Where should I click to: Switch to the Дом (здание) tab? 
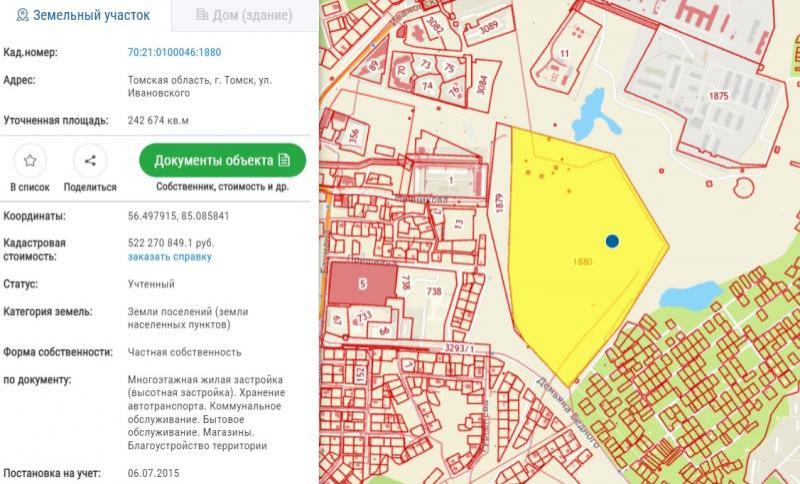(x=245, y=16)
